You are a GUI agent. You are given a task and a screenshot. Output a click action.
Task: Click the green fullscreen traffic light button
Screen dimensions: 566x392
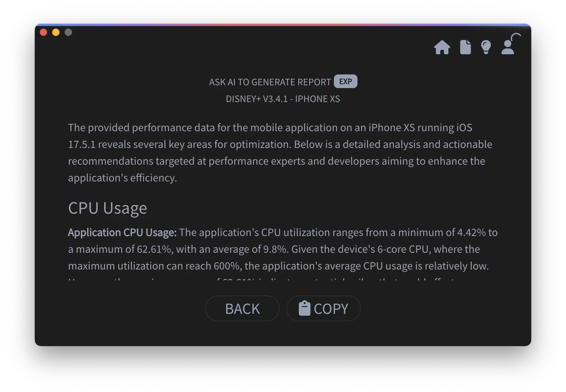coord(68,32)
